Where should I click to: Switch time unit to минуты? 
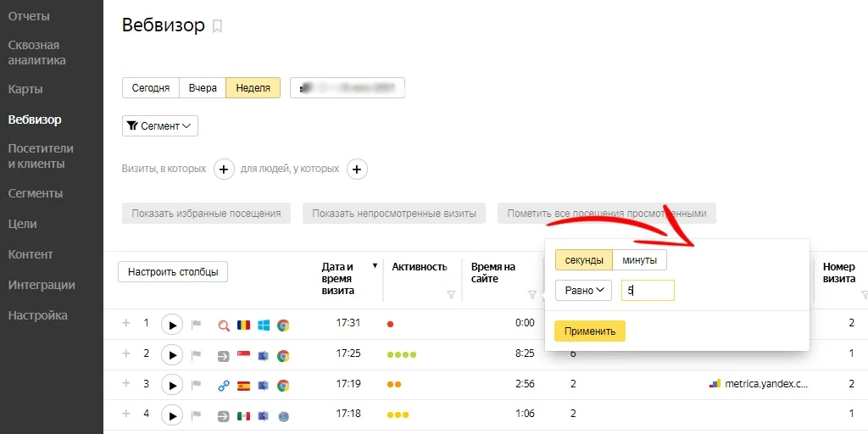tap(639, 260)
